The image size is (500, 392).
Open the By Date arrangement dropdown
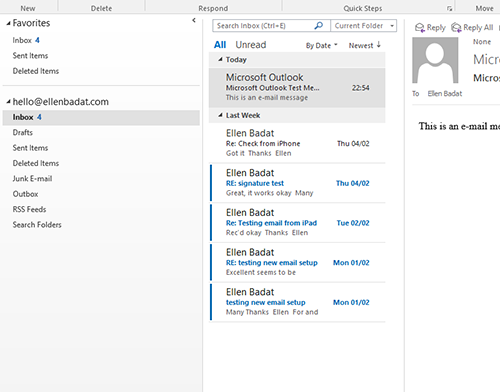coord(322,45)
